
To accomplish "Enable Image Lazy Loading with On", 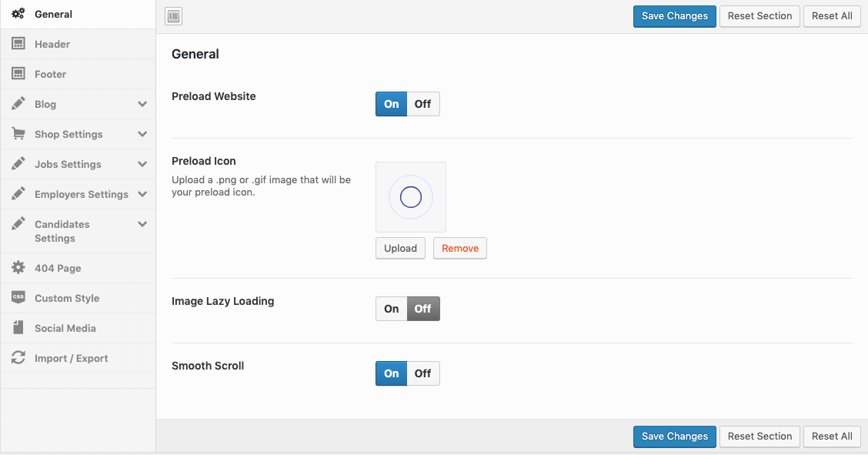I will point(392,309).
